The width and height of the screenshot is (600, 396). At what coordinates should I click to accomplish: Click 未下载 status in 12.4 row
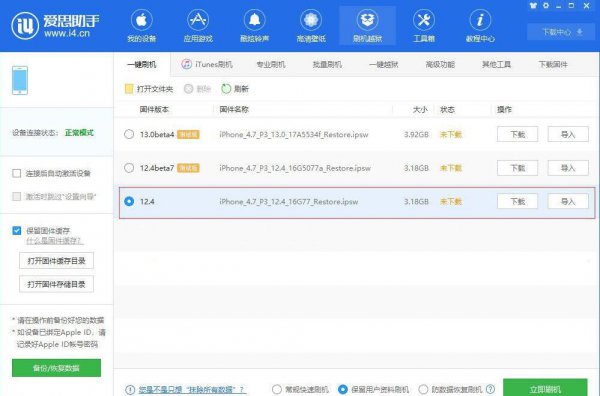point(451,201)
